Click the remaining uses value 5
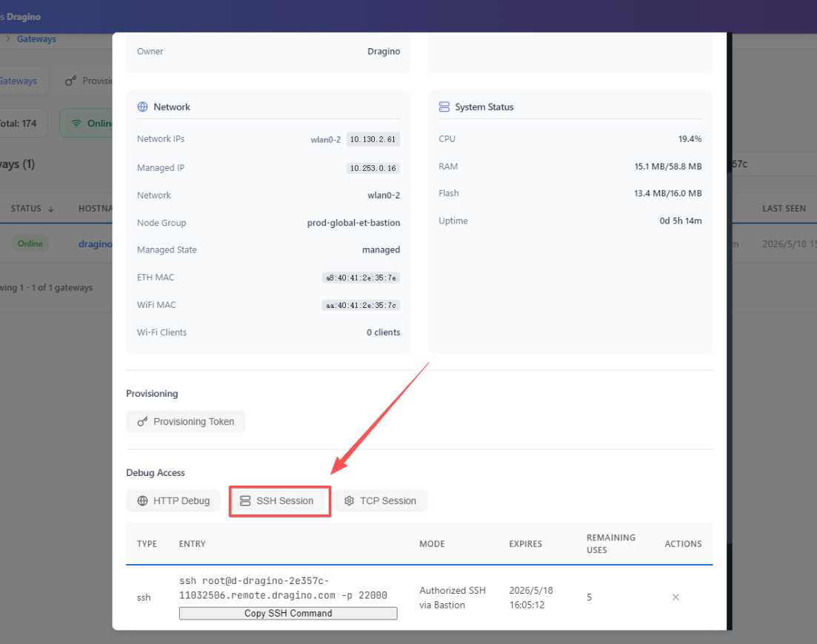 point(590,597)
